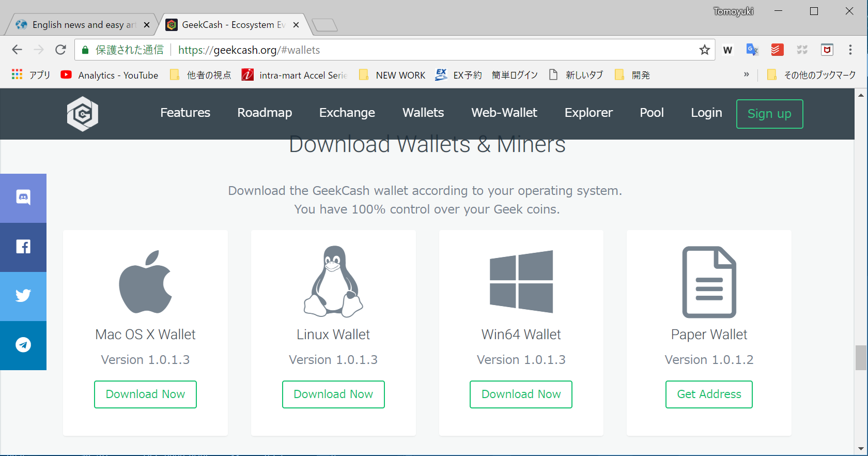The image size is (868, 456).
Task: Download the Mac OS X Wallet
Action: pyautogui.click(x=145, y=394)
